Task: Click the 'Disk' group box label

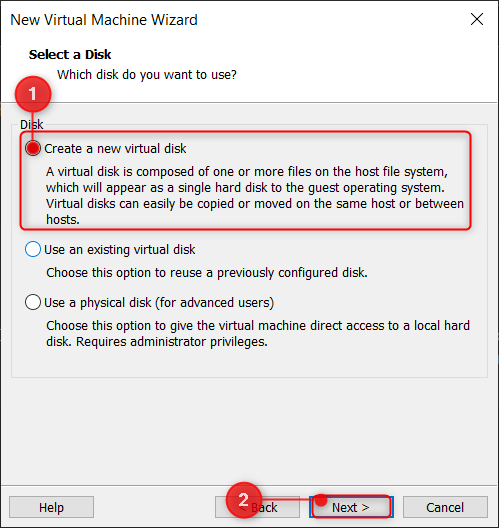Action: click(31, 125)
